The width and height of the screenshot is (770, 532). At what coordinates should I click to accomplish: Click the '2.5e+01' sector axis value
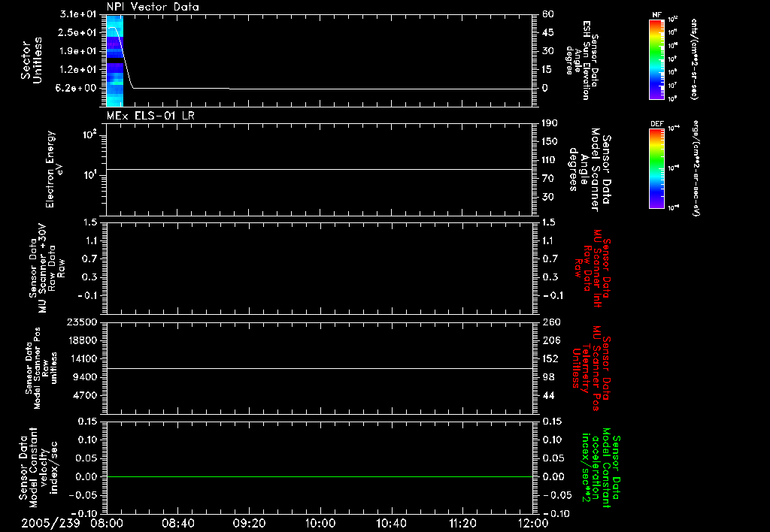78,32
